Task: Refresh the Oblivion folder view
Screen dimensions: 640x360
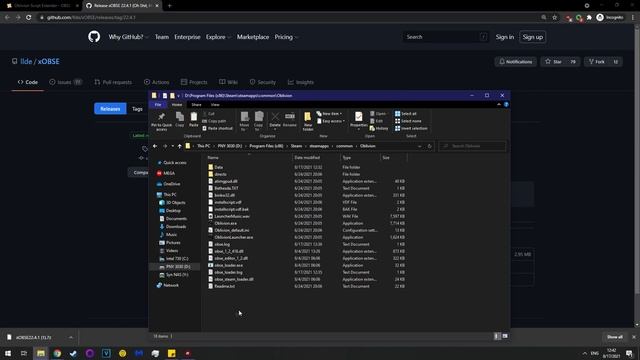Action: [429, 146]
